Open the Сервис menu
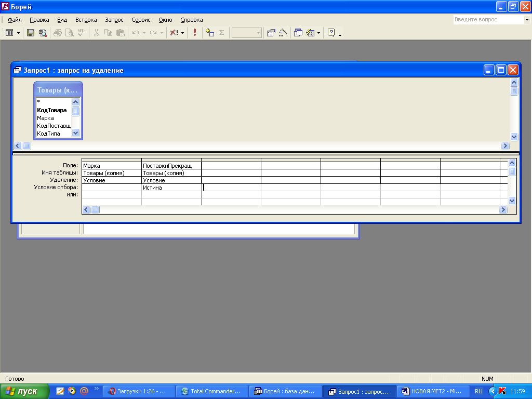This screenshot has height=399, width=532. 141,20
